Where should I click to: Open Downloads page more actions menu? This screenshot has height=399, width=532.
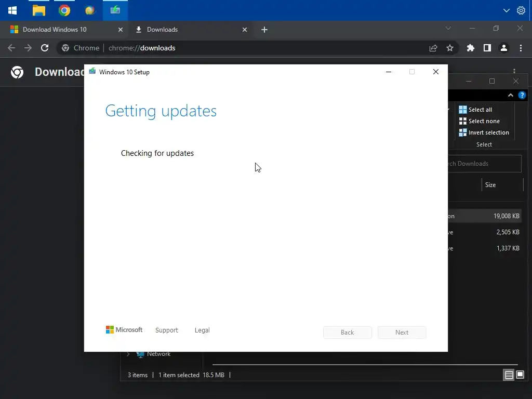[514, 71]
